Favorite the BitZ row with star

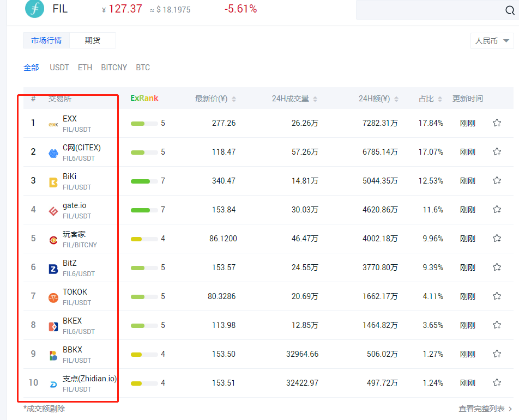[x=497, y=267]
